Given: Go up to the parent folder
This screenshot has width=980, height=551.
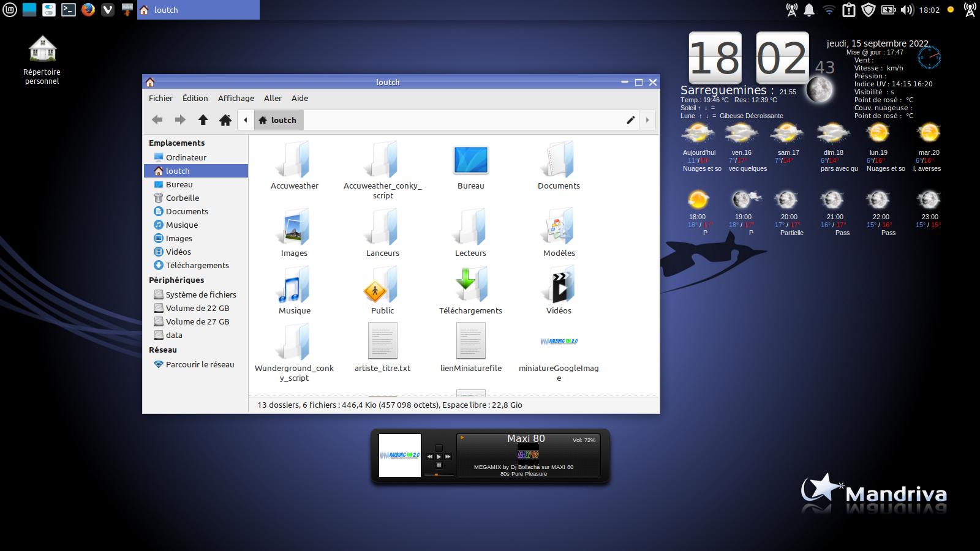Looking at the screenshot, I should [x=203, y=120].
